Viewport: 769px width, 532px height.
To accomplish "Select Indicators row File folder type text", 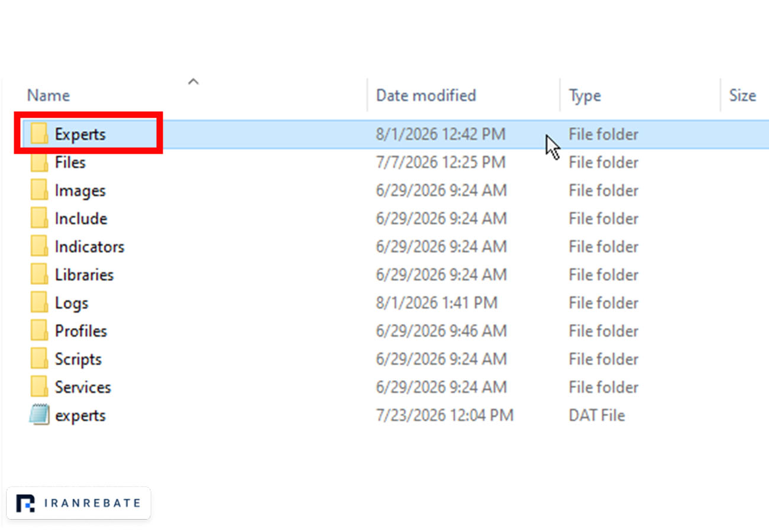I will coord(604,247).
